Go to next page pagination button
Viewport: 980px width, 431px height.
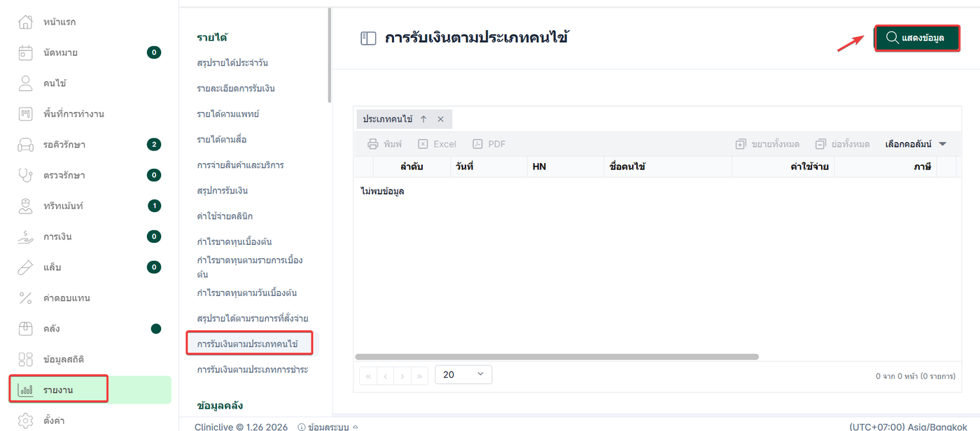click(402, 376)
